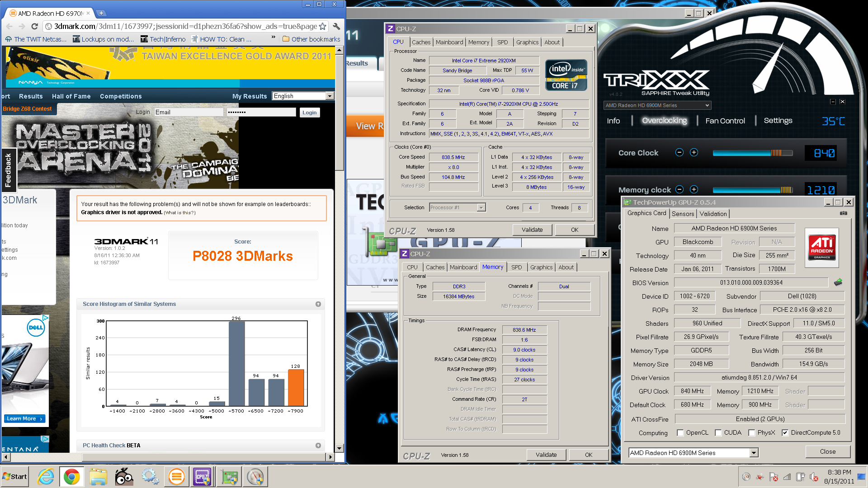Click the password input field
Viewport: 868px width, 488px height.
click(261, 112)
